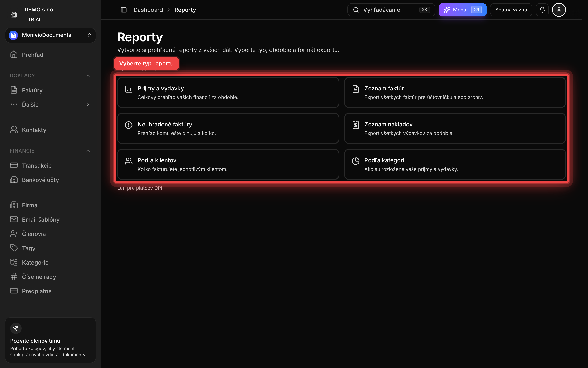The width and height of the screenshot is (588, 368).
Task: Click the Vyhľadávanie search field
Action: (x=391, y=10)
